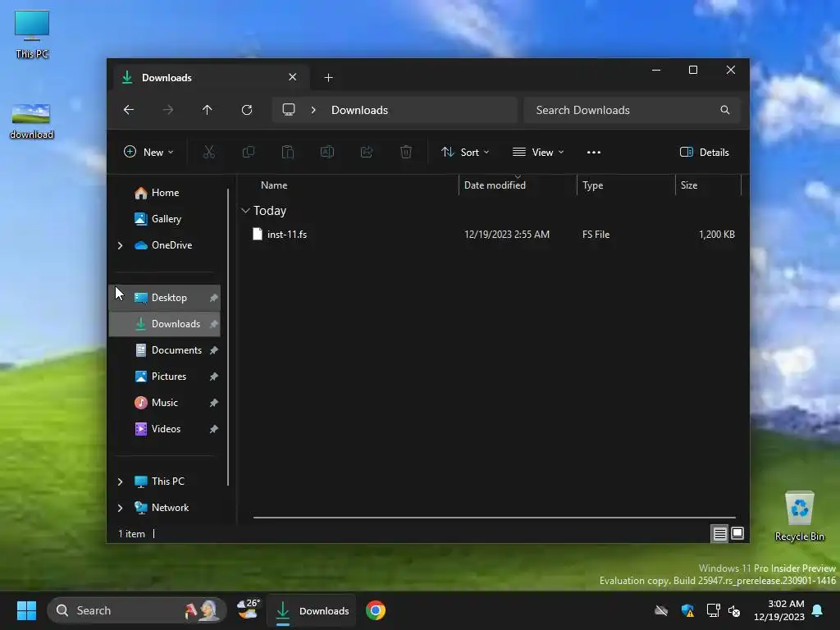Add a new File Explorer tab
Viewport: 840px width, 630px height.
[328, 78]
